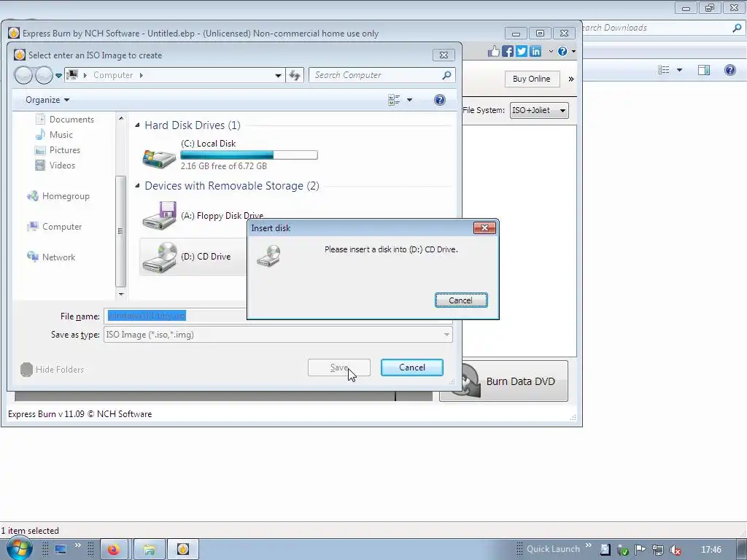Click the Firefox taskbar button
Image resolution: width=747 pixels, height=560 pixels.
click(x=113, y=550)
